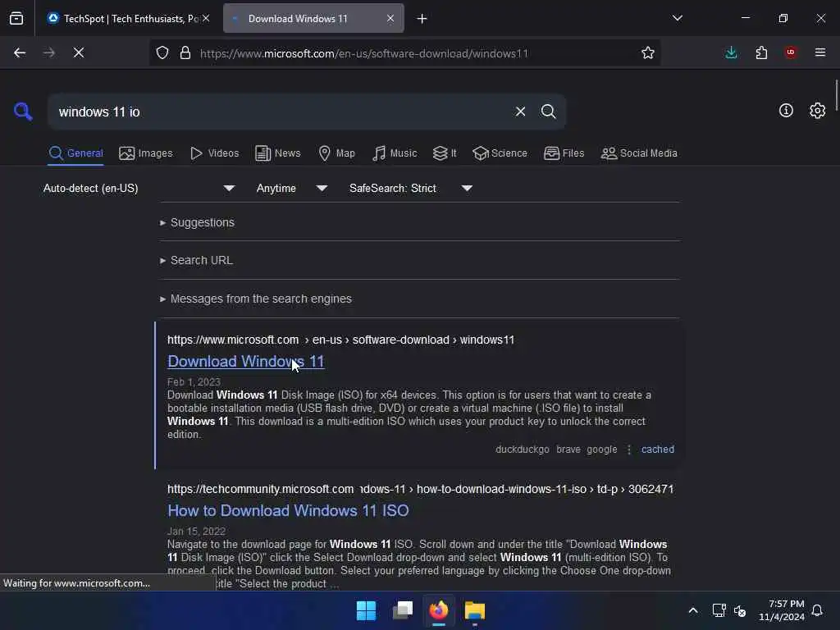Screen dimensions: 840x630
Task: Open a new browser tab
Action: pyautogui.click(x=422, y=19)
